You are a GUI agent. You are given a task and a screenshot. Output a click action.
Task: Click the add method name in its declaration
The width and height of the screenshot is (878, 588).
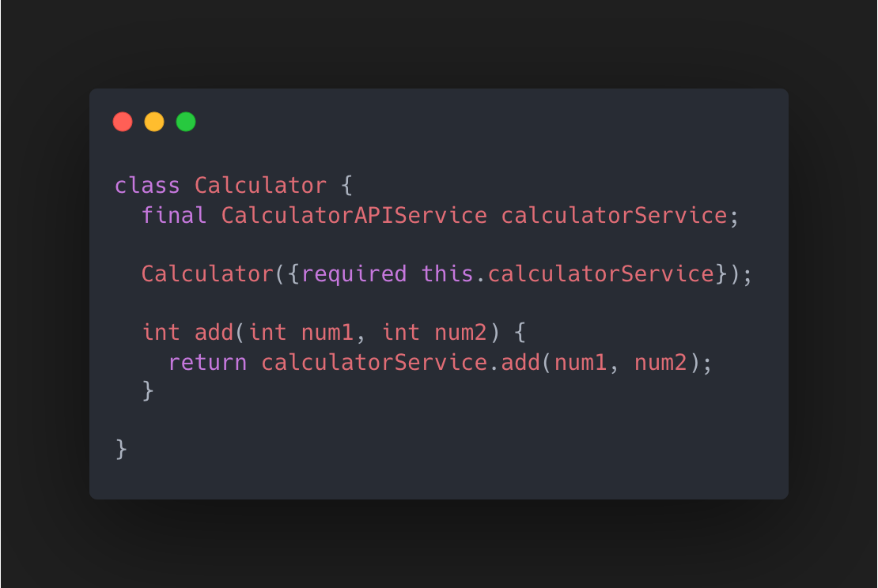(215, 333)
